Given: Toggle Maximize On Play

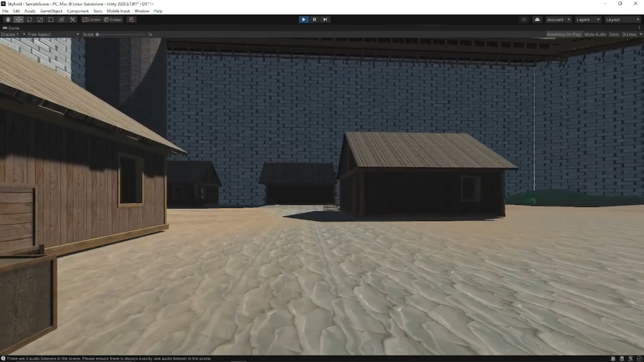Looking at the screenshot, I should pyautogui.click(x=563, y=35).
